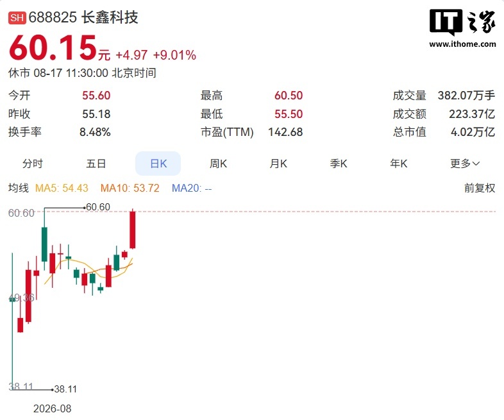
Task: Select the 日K chart tab
Action: tap(158, 164)
